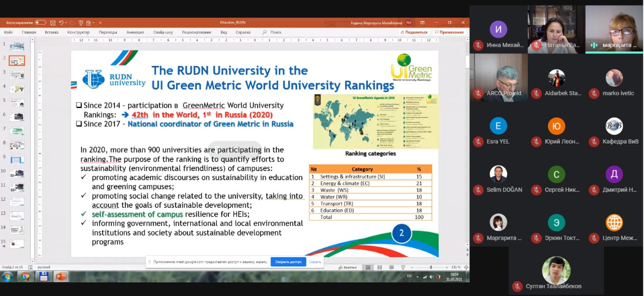Click the Центр Меж... globe avatar
Viewport: 644px width, 296px height.
[614, 223]
